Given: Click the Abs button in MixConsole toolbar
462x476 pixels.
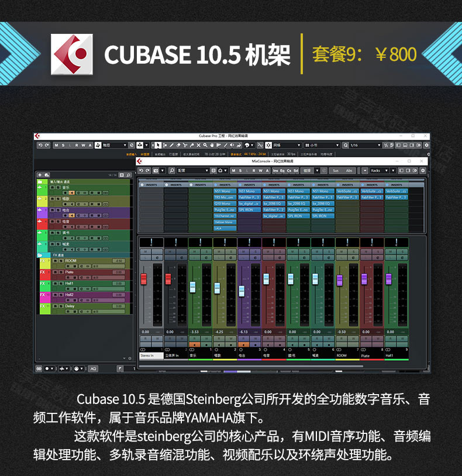Looking at the screenshot, I should click(349, 171).
